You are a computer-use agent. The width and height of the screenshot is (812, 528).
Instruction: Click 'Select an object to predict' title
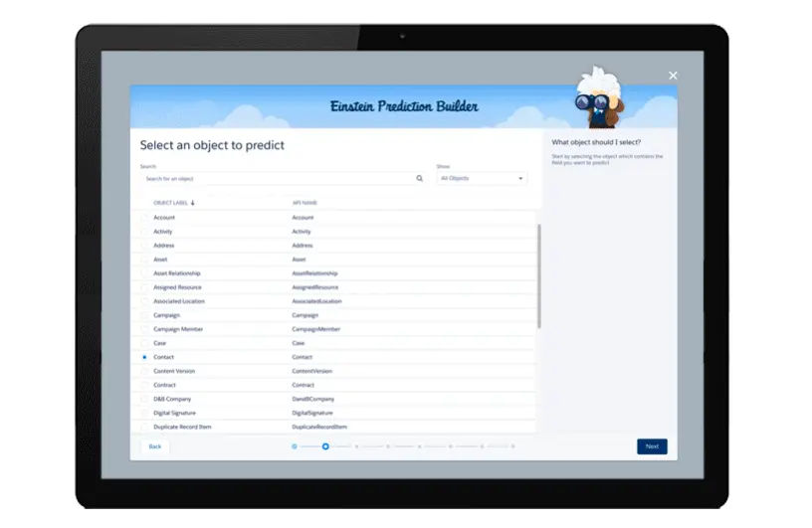click(x=212, y=145)
